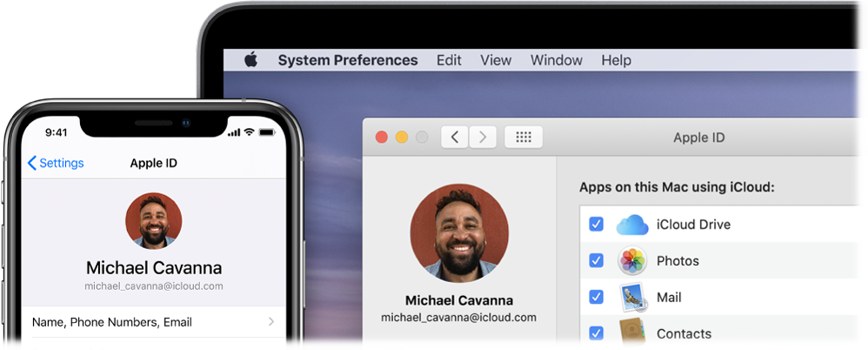This screenshot has width=868, height=350.
Task: Open the Edit menu
Action: click(x=449, y=60)
